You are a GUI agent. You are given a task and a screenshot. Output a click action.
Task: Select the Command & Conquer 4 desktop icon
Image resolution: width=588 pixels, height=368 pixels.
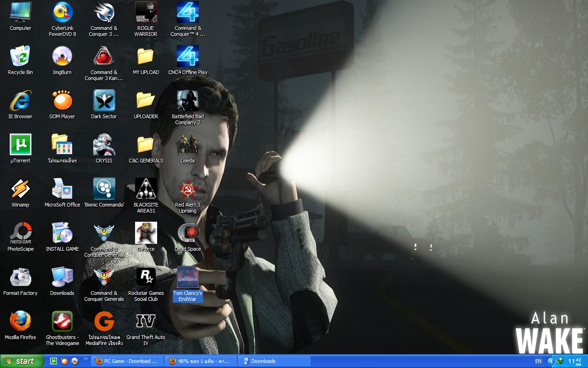coord(188,19)
